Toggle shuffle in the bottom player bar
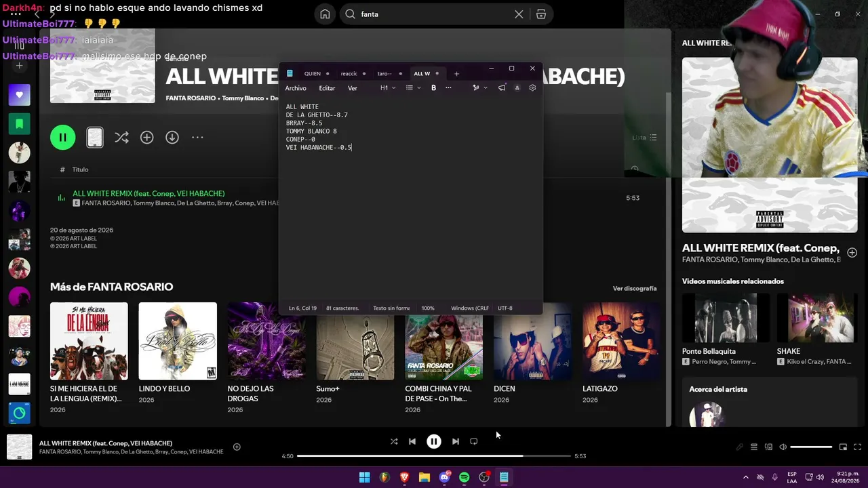 click(x=394, y=441)
